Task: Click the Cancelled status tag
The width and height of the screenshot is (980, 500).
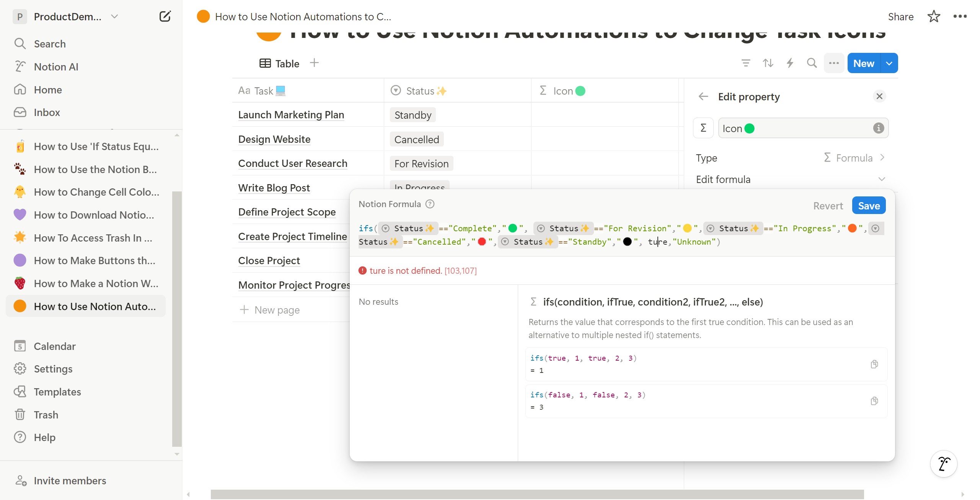Action: pyautogui.click(x=416, y=139)
